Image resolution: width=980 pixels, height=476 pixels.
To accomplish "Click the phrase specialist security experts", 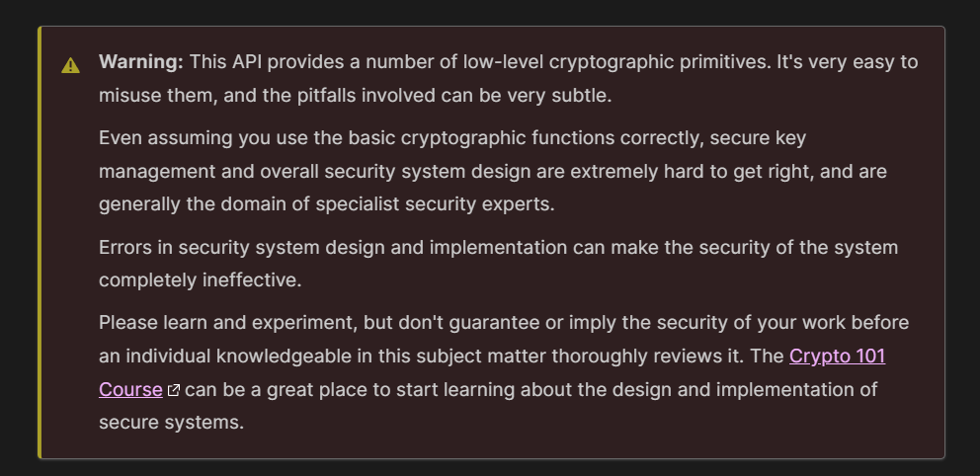I will 435,204.
